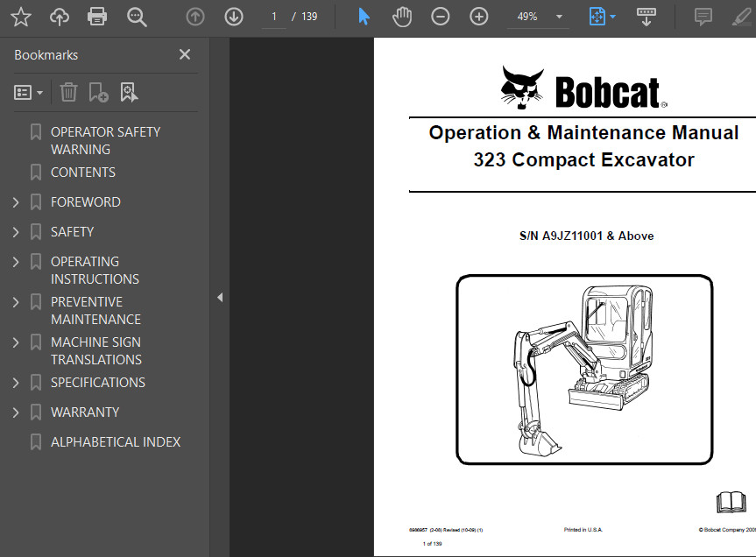Collapse the side panel with arrow handle
756x557 pixels.
(220, 297)
